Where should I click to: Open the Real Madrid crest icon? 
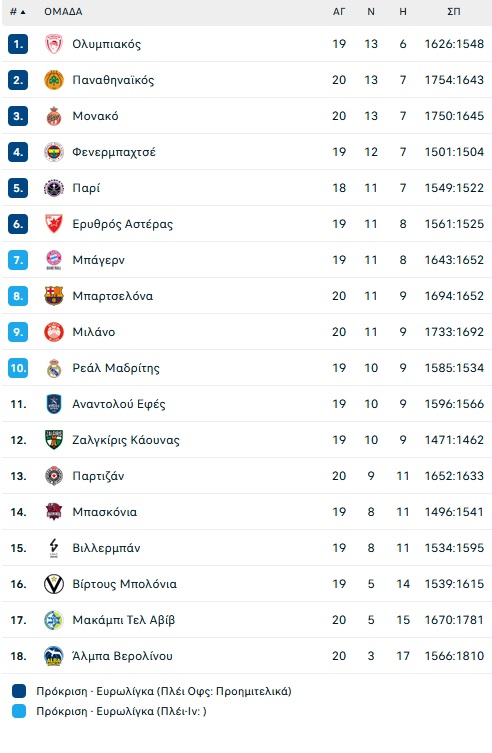[x=54, y=368]
